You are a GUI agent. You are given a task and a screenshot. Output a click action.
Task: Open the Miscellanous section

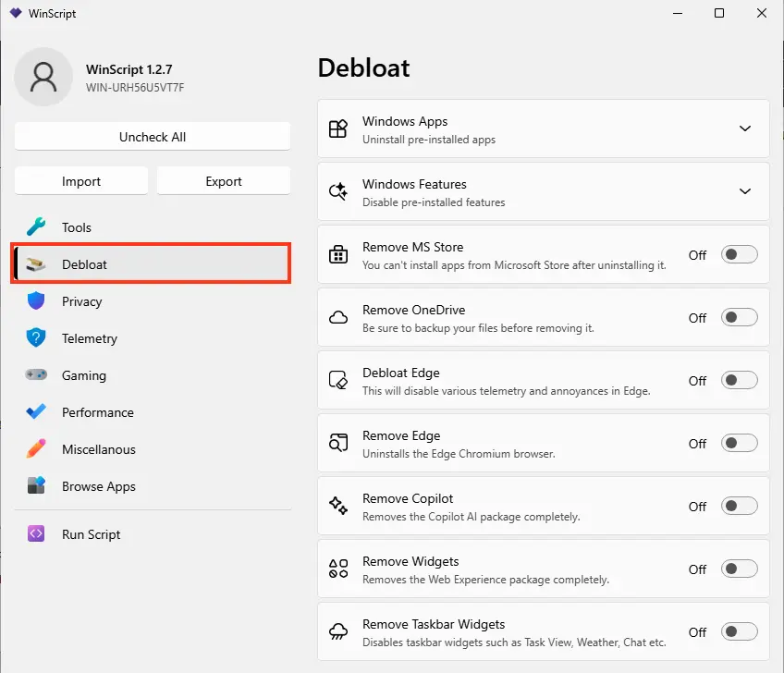pos(151,449)
